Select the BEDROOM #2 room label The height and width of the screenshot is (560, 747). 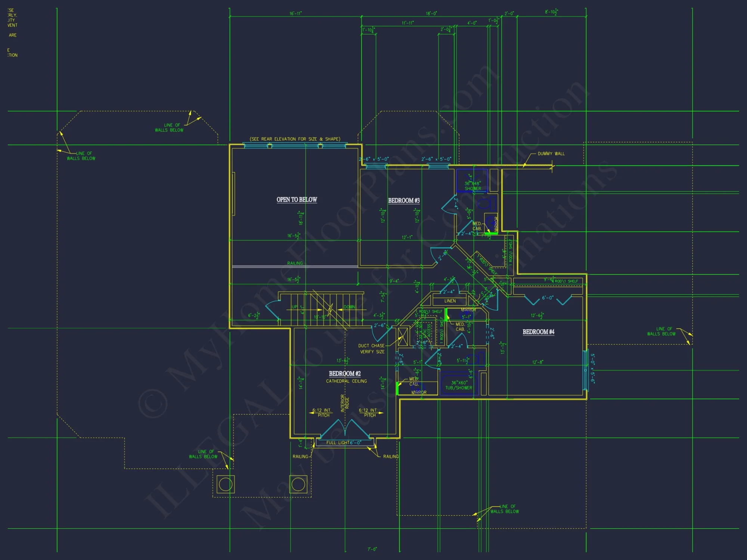344,374
